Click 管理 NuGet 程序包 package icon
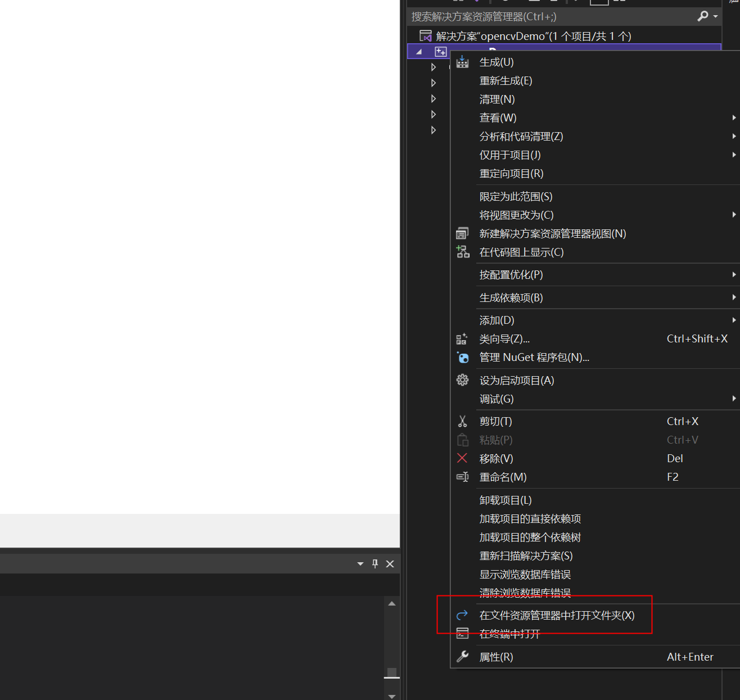 (462, 358)
